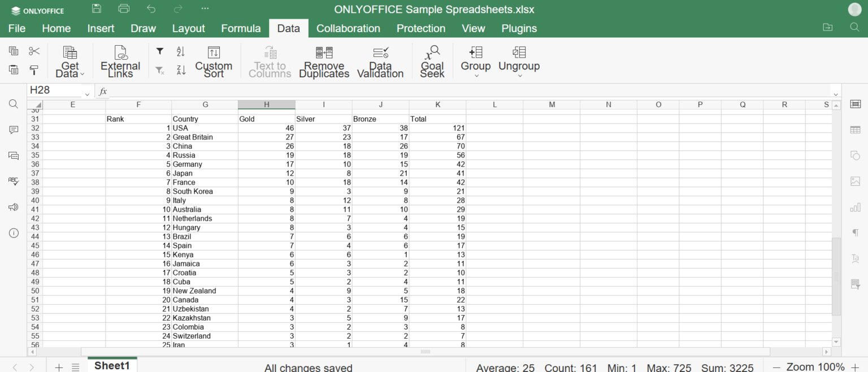
Task: Switch to the Formula ribbon tab
Action: (x=241, y=28)
